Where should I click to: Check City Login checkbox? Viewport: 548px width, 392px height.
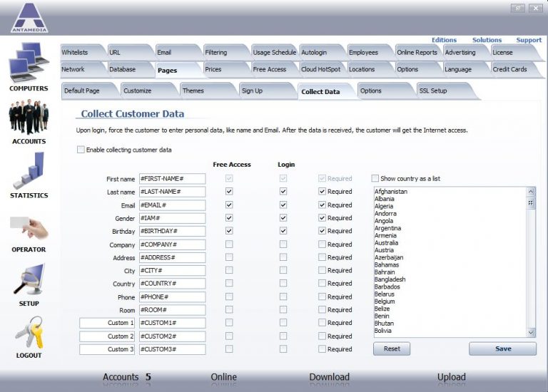[x=283, y=270]
